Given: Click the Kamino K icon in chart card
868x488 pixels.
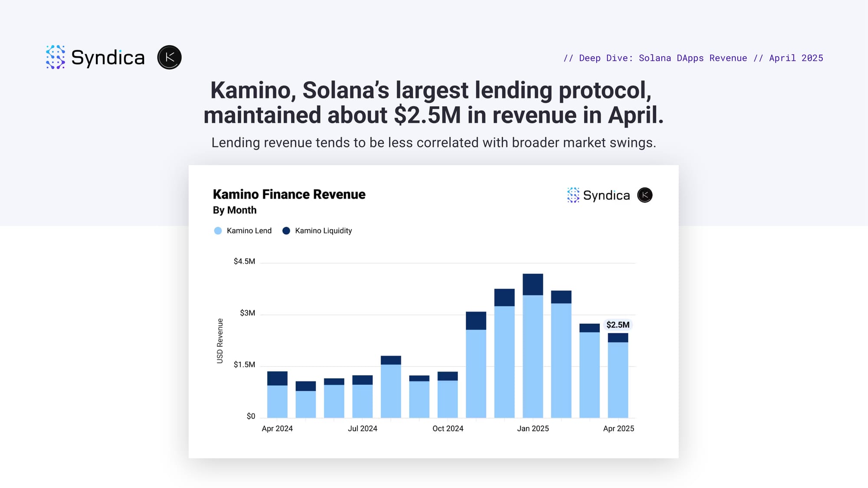Looking at the screenshot, I should click(645, 195).
